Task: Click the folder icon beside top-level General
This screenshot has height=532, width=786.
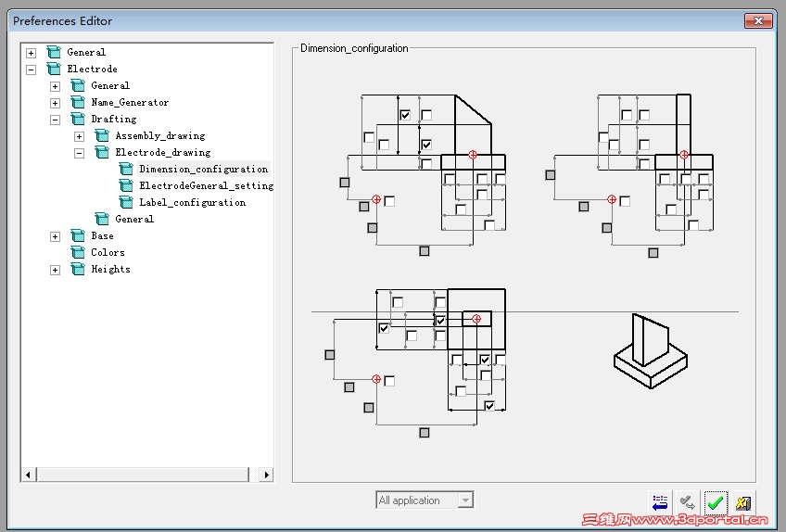Action: click(54, 52)
